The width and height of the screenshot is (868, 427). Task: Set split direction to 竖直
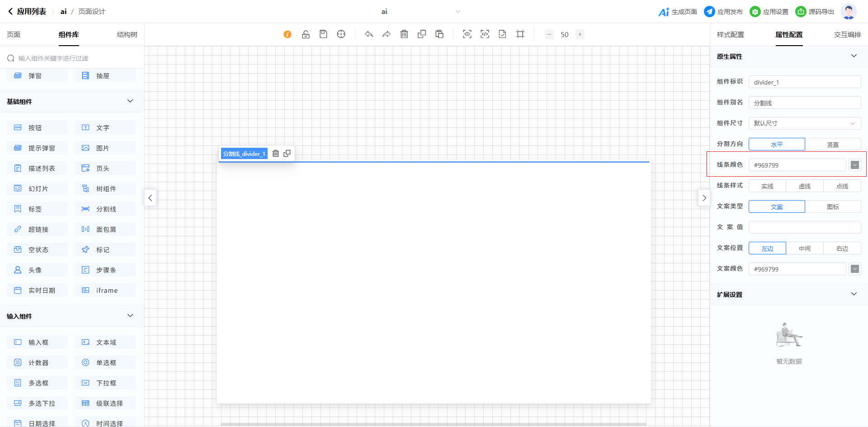833,145
